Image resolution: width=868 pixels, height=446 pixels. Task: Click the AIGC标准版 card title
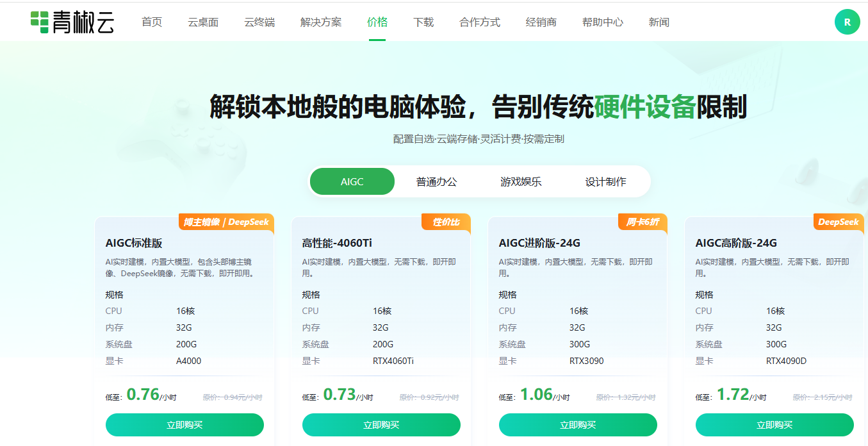[134, 243]
